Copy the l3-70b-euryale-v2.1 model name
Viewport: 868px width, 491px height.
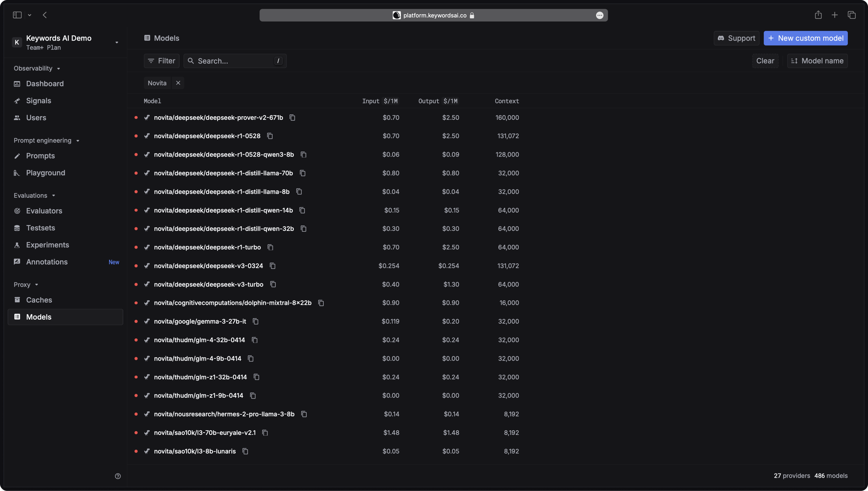265,433
